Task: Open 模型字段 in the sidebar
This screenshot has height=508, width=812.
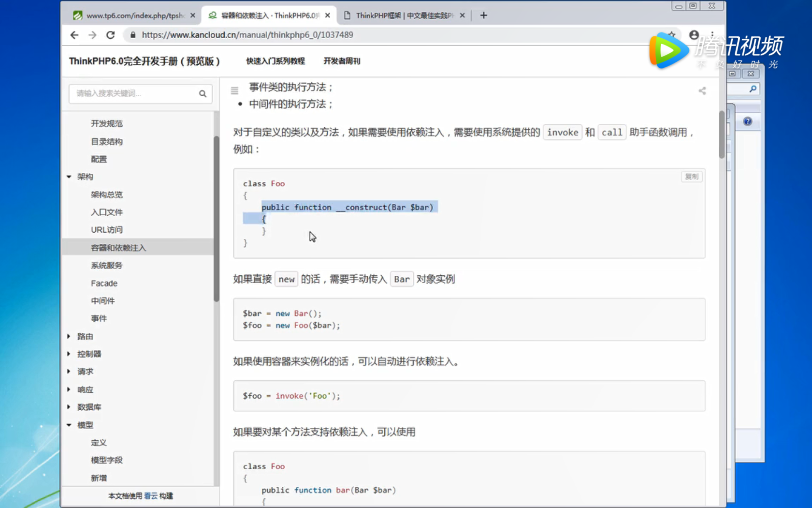Action: (x=107, y=460)
